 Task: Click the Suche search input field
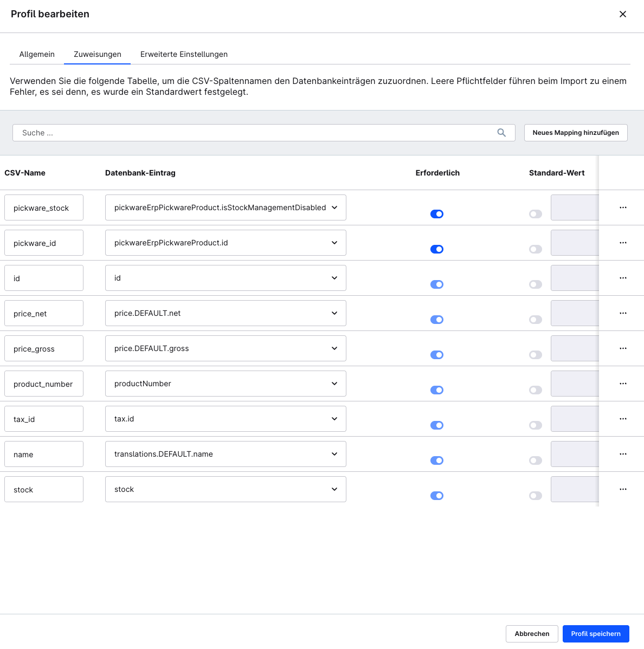[255, 133]
